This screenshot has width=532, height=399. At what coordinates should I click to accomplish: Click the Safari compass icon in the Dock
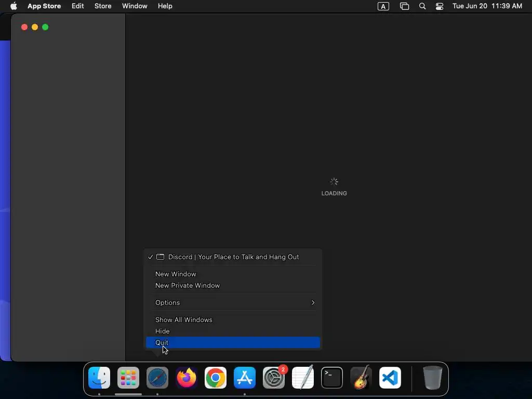point(157,378)
